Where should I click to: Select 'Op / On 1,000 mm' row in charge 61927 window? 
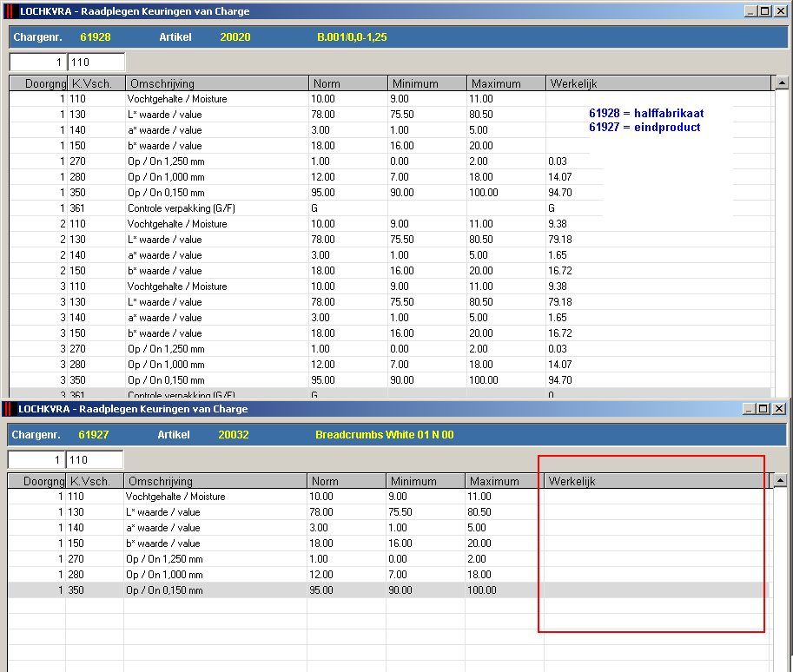coord(388,575)
